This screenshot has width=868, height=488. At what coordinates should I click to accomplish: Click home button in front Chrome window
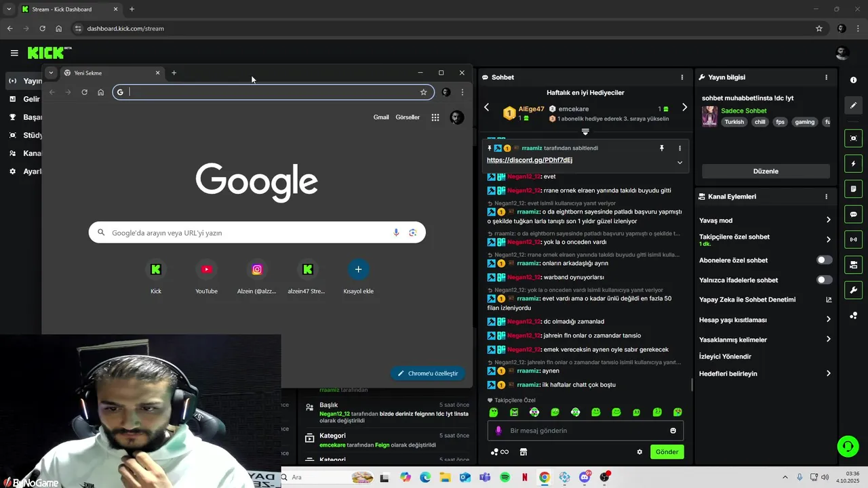(100, 92)
